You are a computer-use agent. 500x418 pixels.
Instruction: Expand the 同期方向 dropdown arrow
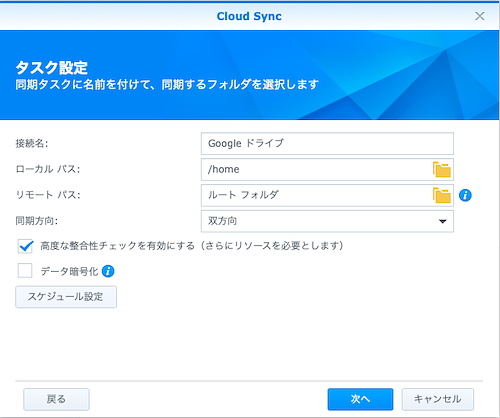[x=442, y=221]
